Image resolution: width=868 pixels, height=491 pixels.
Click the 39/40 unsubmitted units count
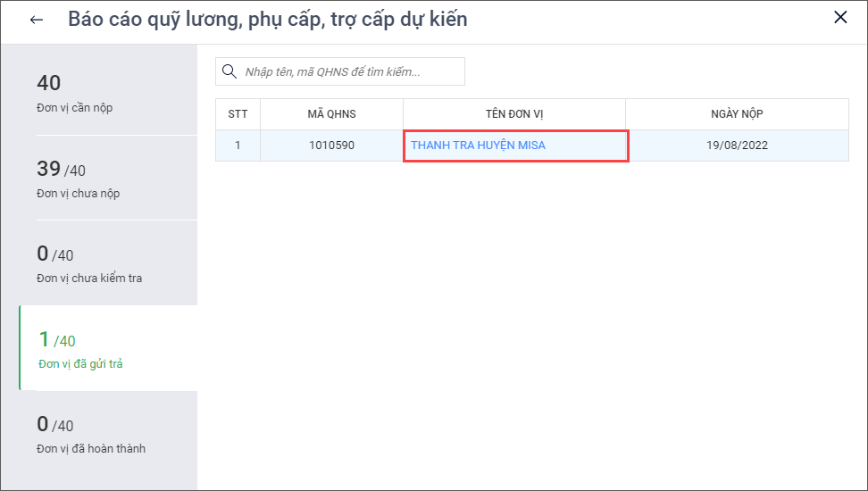(x=61, y=169)
